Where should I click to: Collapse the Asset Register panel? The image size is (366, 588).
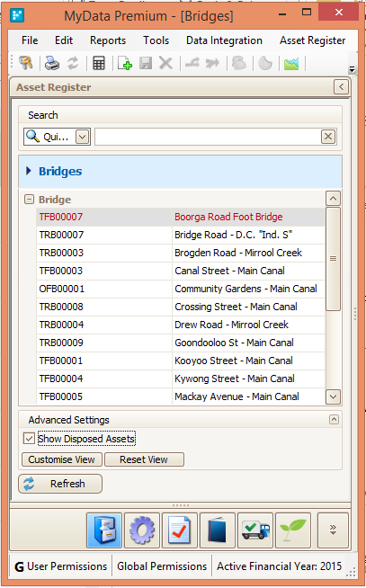tap(341, 87)
